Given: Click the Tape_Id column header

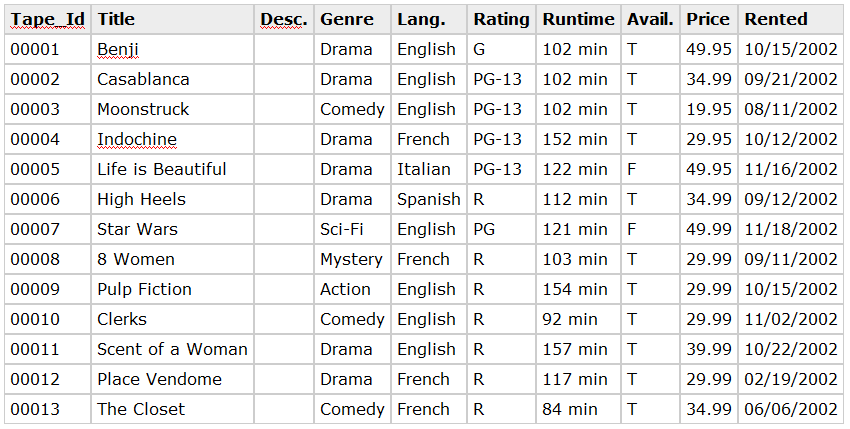Looking at the screenshot, I should (x=48, y=20).
